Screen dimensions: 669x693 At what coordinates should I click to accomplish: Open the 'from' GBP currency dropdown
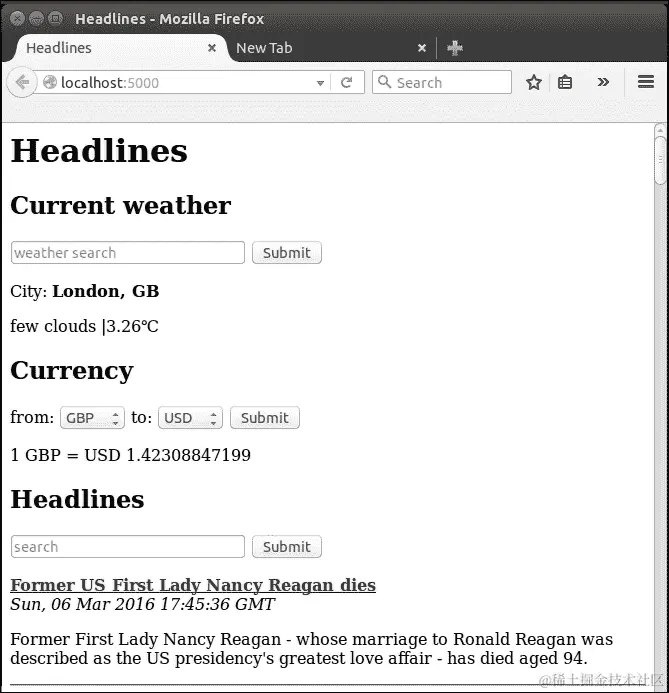(x=92, y=418)
